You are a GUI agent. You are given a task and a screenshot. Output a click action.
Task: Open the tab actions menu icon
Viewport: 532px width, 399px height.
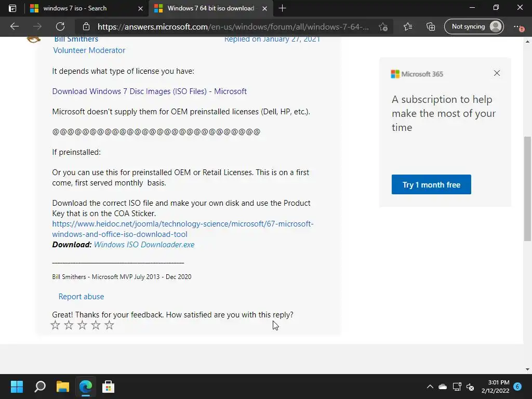click(x=12, y=8)
